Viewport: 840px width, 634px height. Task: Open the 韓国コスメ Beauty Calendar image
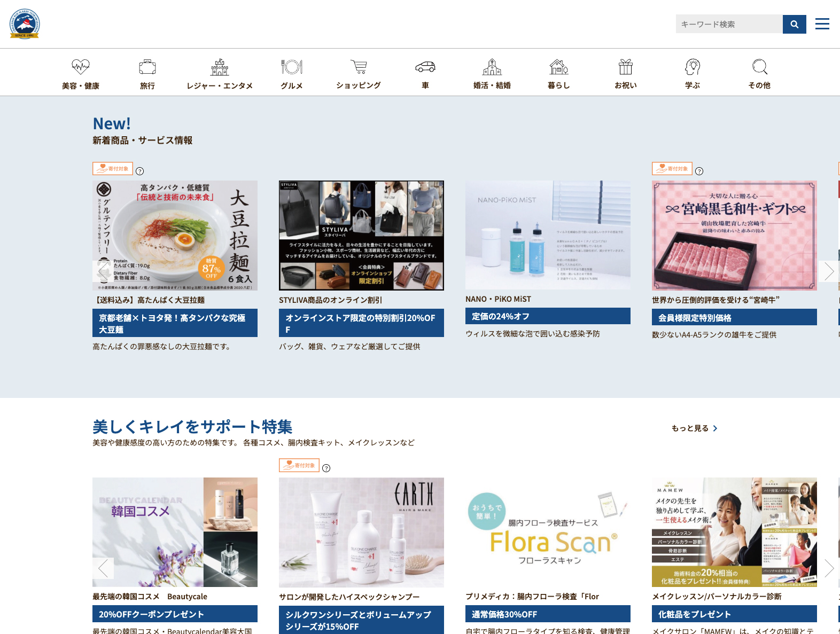pos(175,533)
